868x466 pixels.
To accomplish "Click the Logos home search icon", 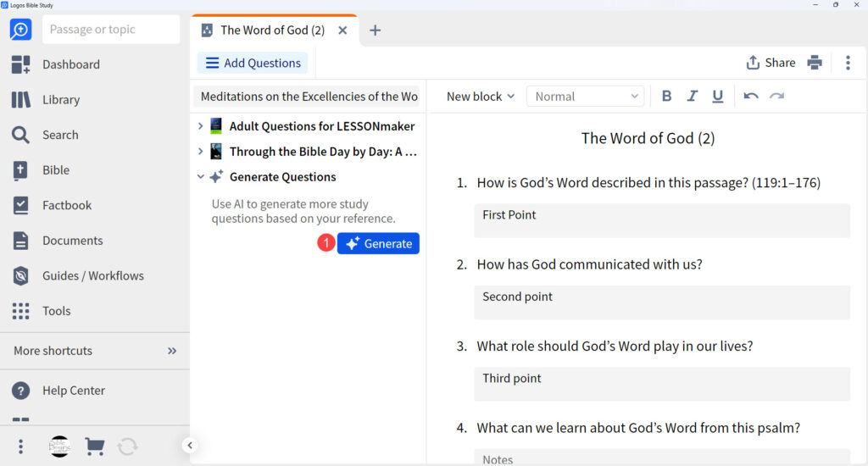I will [20, 30].
